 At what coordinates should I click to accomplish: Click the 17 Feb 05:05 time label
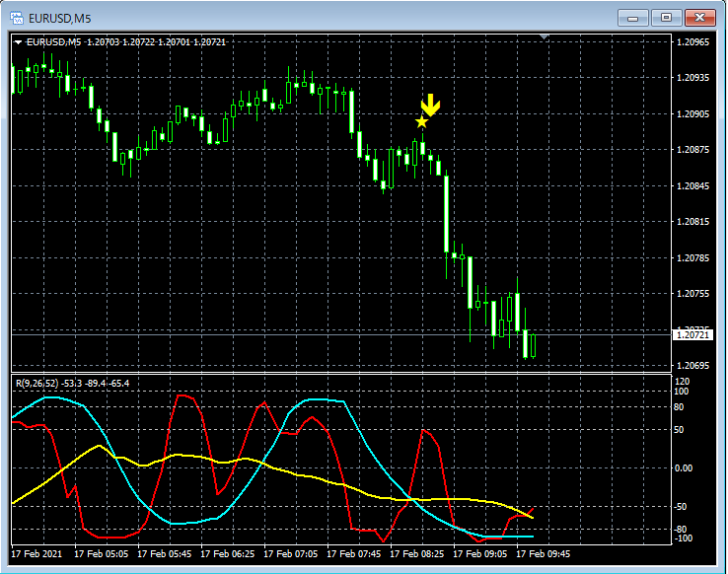pos(102,554)
